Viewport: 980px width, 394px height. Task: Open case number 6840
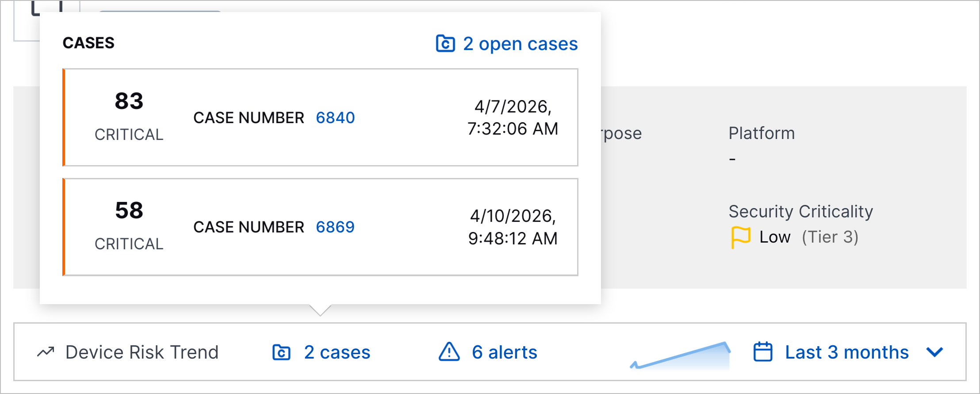tap(336, 117)
